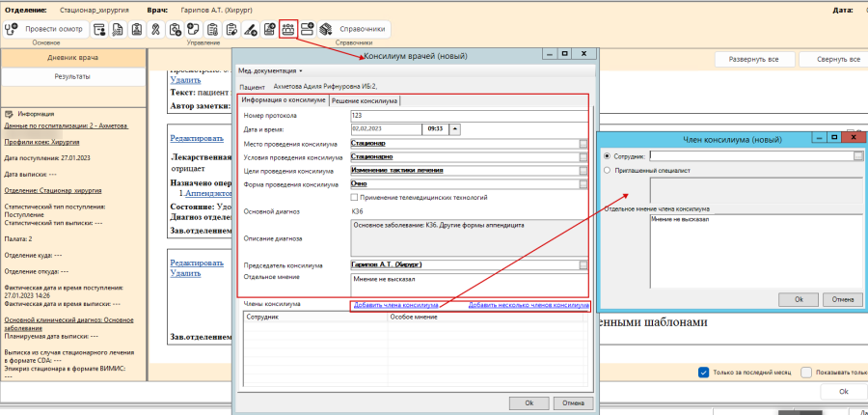Viewport: 868px width, 415px height.
Task: Cancel the Консилиум врачей dialog
Action: 572,402
